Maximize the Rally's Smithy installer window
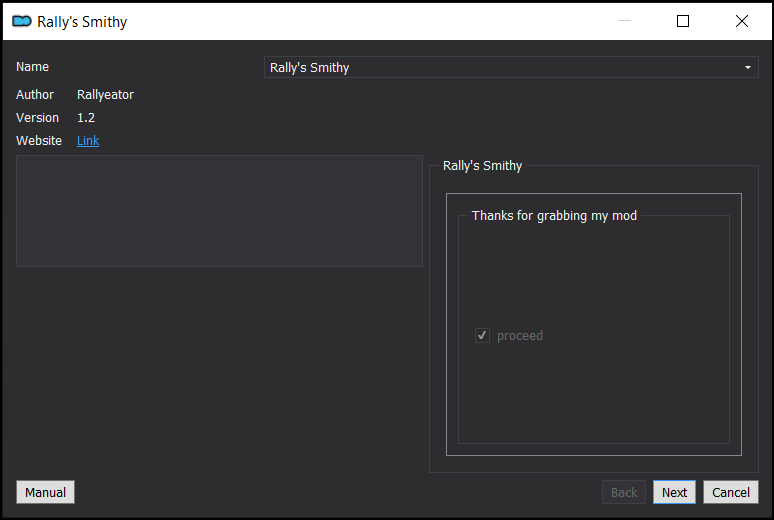The image size is (774, 520). click(683, 21)
